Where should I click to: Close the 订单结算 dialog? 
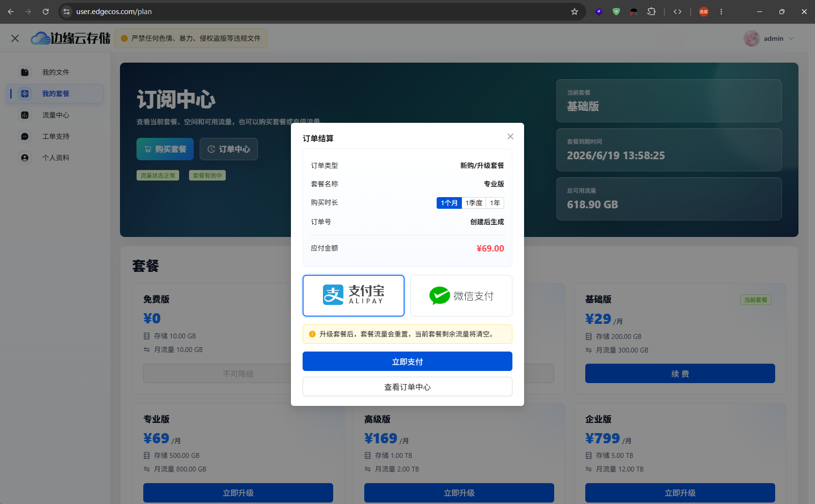point(510,136)
